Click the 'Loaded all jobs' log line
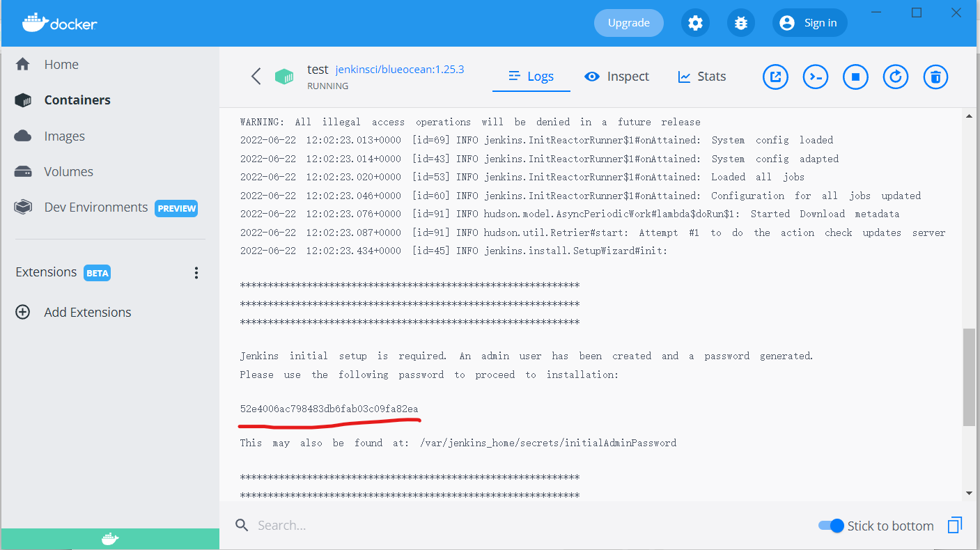The image size is (980, 550). pos(522,177)
